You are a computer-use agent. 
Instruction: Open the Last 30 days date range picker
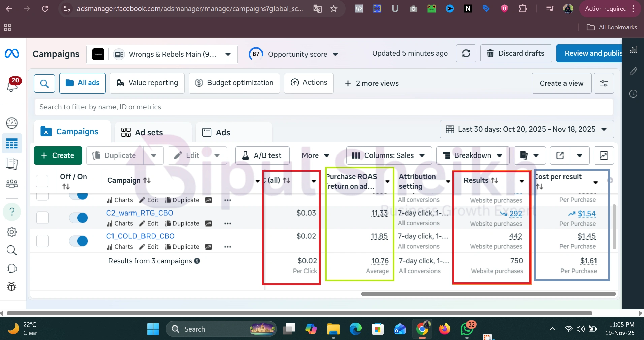tap(526, 129)
